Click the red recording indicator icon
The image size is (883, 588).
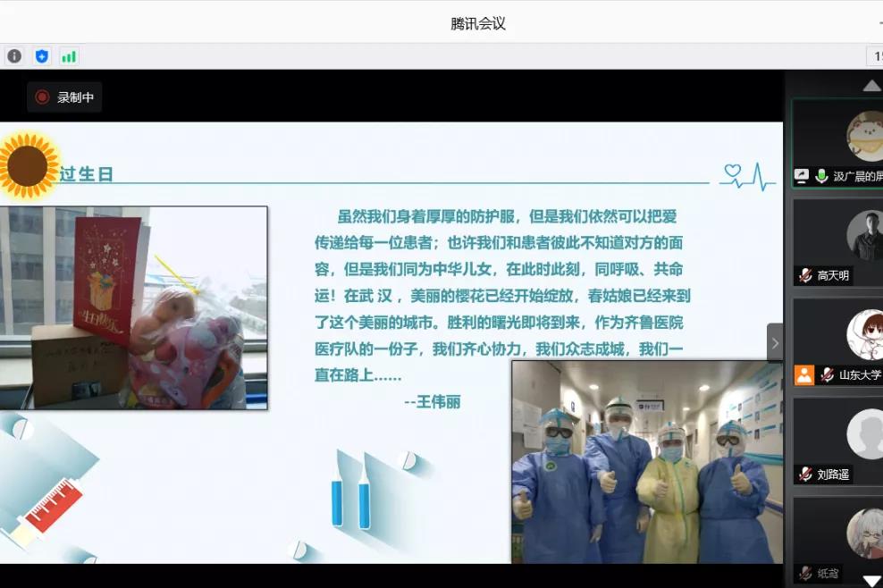click(x=42, y=97)
